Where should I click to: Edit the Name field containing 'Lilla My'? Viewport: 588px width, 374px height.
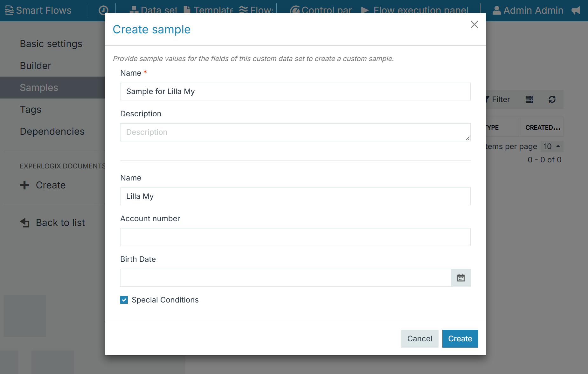coord(295,196)
